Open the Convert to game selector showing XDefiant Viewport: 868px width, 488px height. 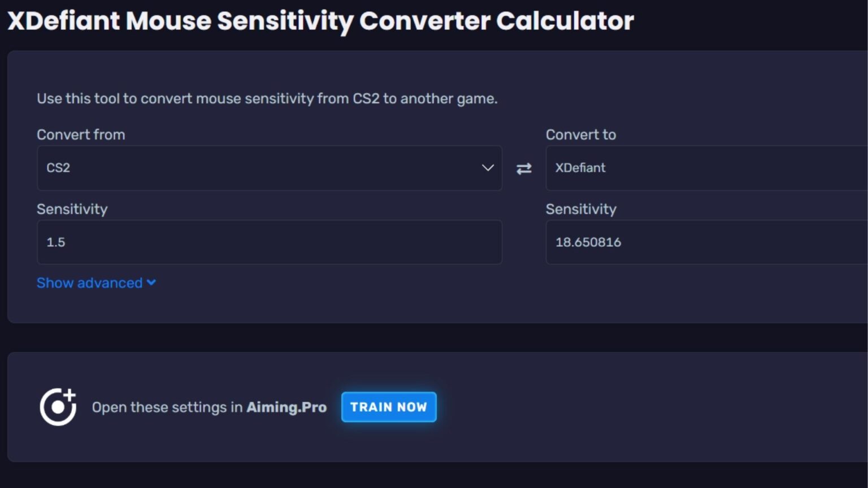click(x=706, y=168)
